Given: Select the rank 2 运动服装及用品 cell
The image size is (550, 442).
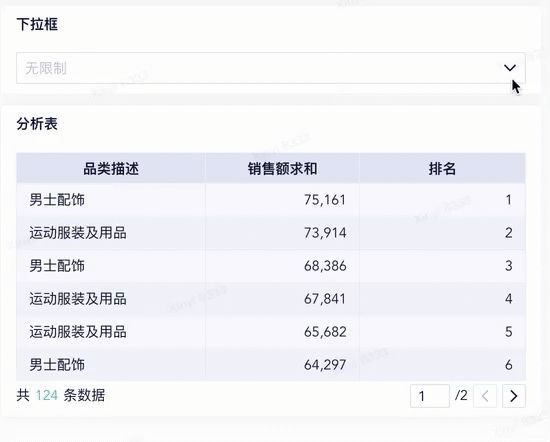Looking at the screenshot, I should click(111, 233).
